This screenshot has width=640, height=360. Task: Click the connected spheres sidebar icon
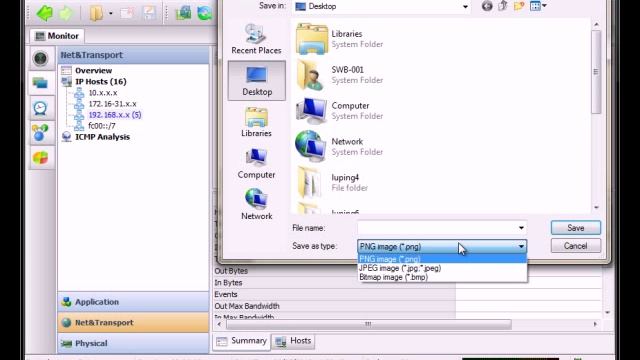(x=40, y=133)
